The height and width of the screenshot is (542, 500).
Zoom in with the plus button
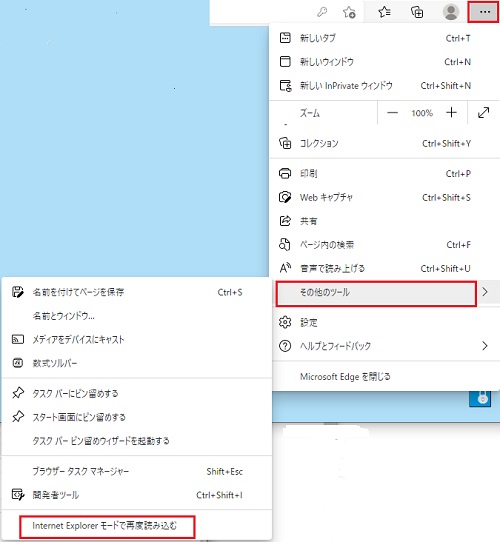[451, 113]
